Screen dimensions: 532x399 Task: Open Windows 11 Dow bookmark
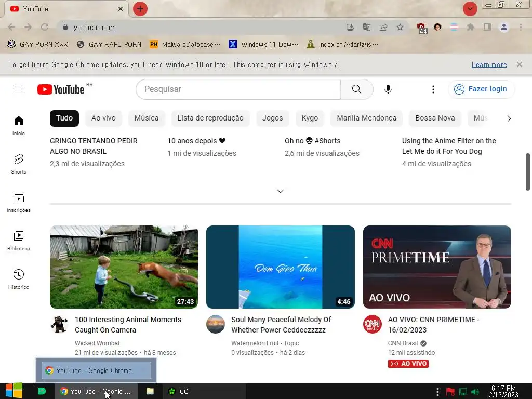pos(263,44)
